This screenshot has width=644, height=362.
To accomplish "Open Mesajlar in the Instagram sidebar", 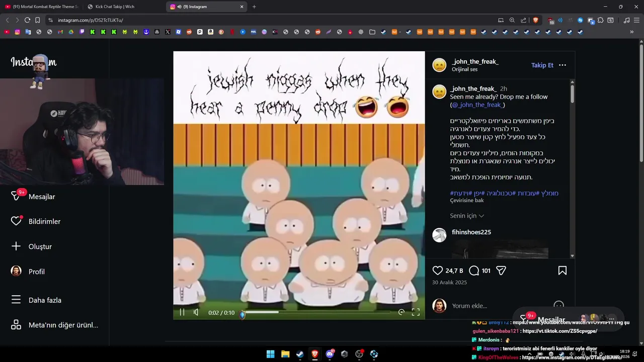I will click(33, 197).
